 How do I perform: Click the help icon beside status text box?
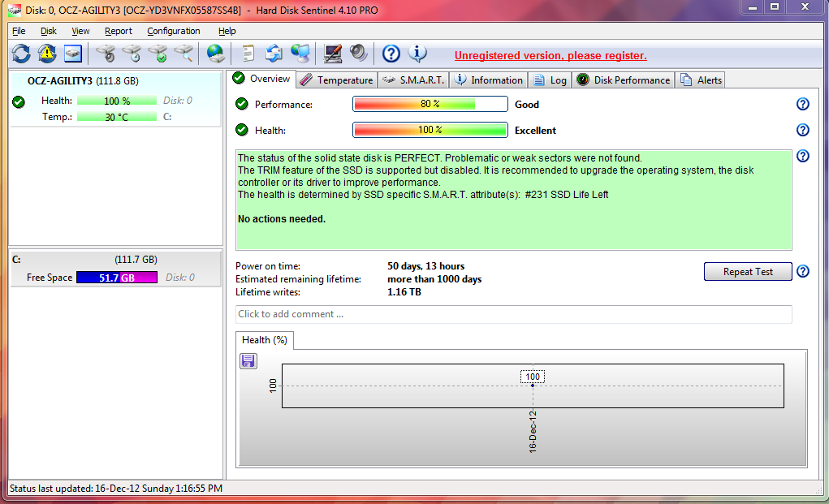pos(802,156)
